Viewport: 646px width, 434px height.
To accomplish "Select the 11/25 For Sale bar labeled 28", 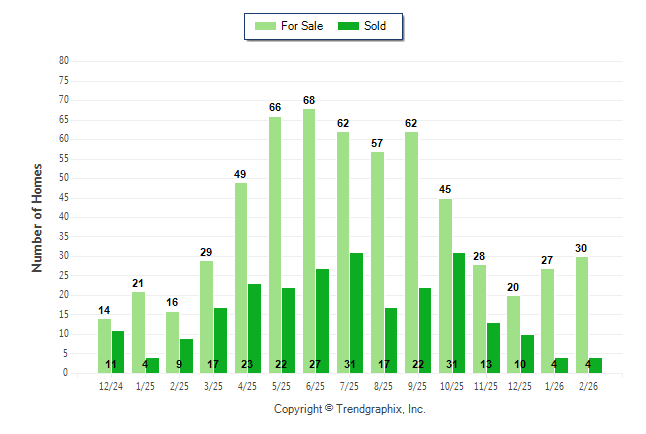I will pos(479,318).
